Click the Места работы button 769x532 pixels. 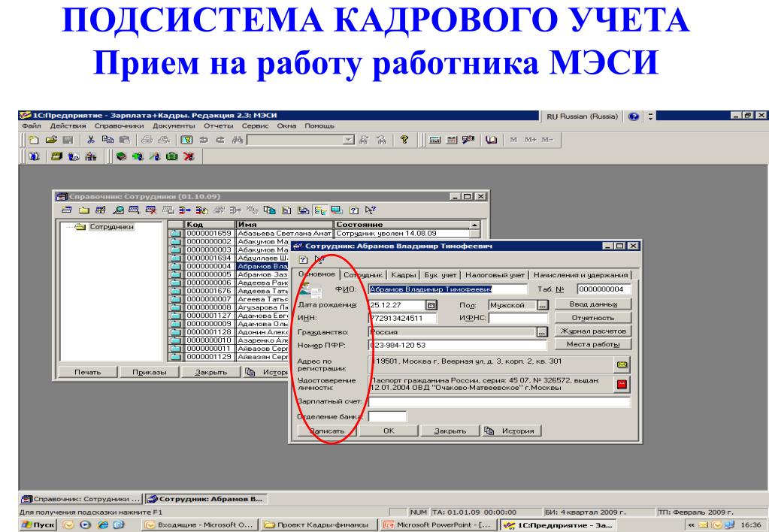[593, 344]
